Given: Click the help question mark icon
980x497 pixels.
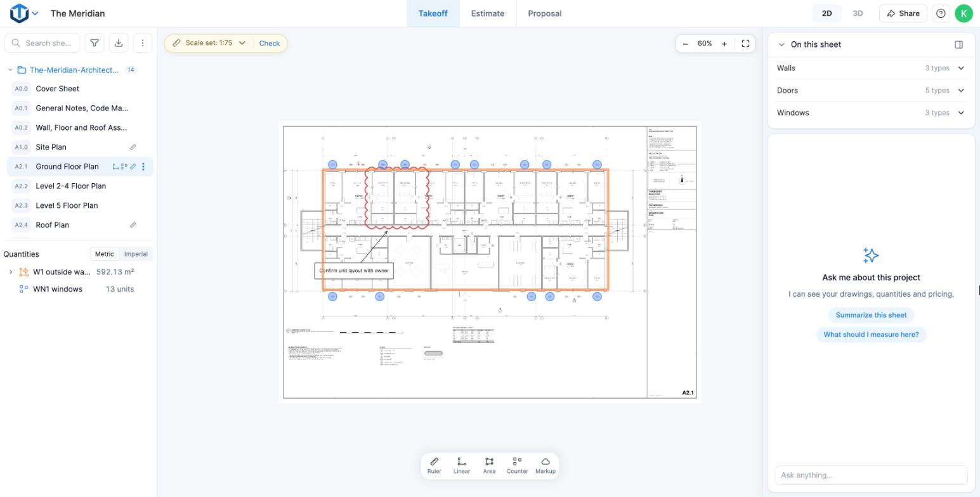Looking at the screenshot, I should [941, 13].
